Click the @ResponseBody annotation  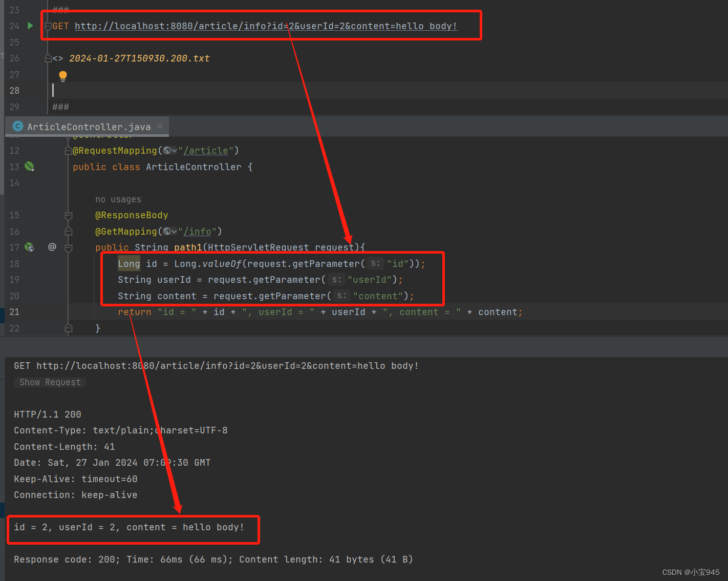click(x=132, y=215)
